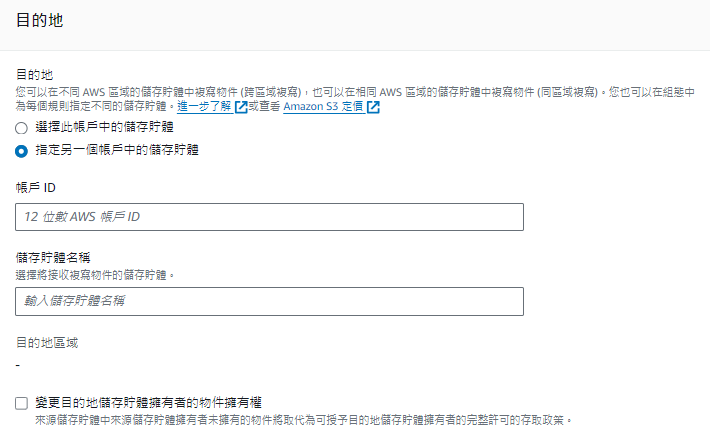Click the 帳戶 ID field label

36,187
